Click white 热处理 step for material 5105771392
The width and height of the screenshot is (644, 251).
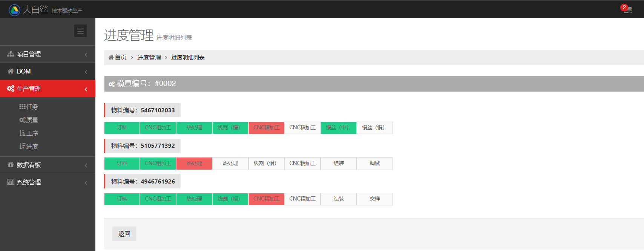[230, 164]
